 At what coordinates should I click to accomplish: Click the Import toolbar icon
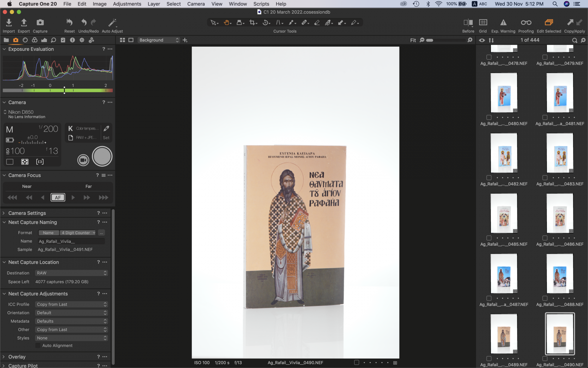pos(9,22)
